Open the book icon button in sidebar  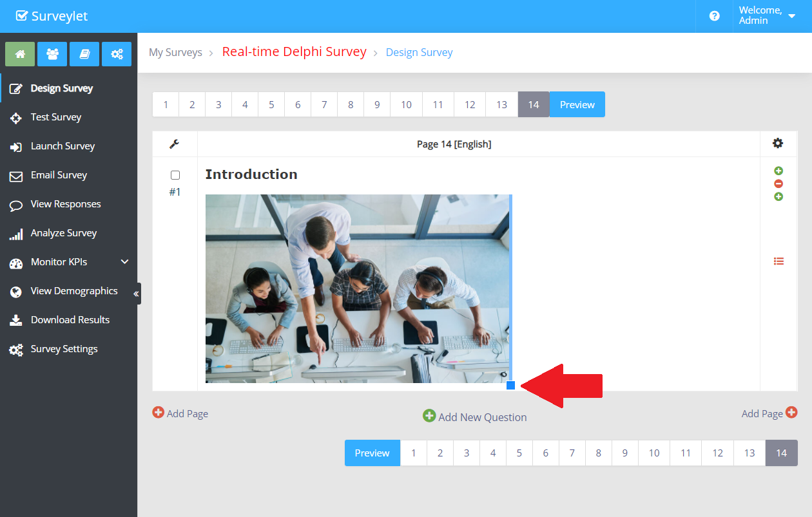(x=84, y=54)
